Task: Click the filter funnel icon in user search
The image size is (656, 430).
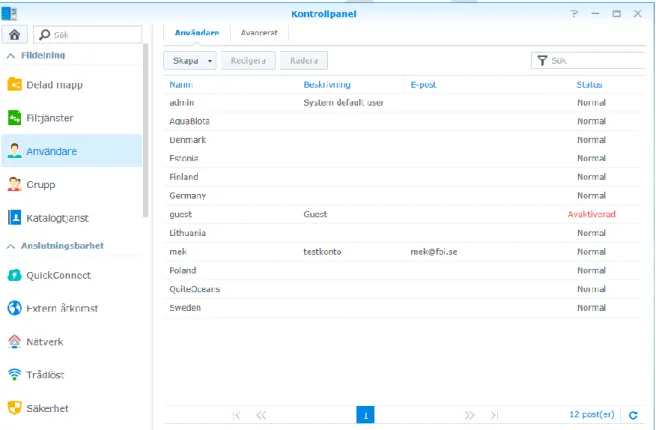Action: [542, 61]
